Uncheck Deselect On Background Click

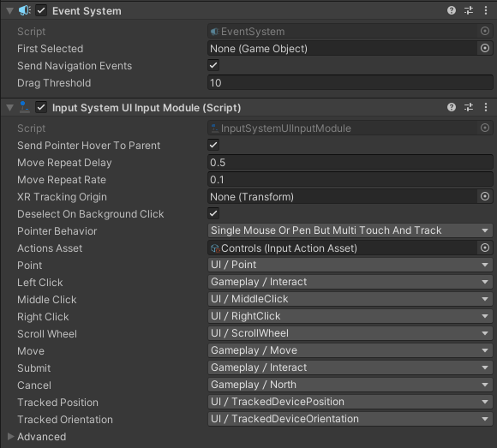click(213, 213)
